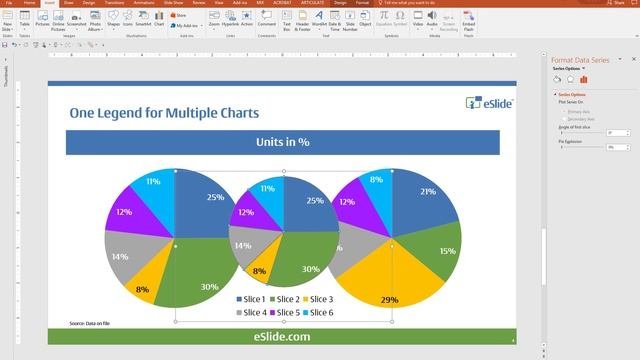Open Format Data Series pane options arrow
This screenshot has width=640, height=360.
click(620, 60)
